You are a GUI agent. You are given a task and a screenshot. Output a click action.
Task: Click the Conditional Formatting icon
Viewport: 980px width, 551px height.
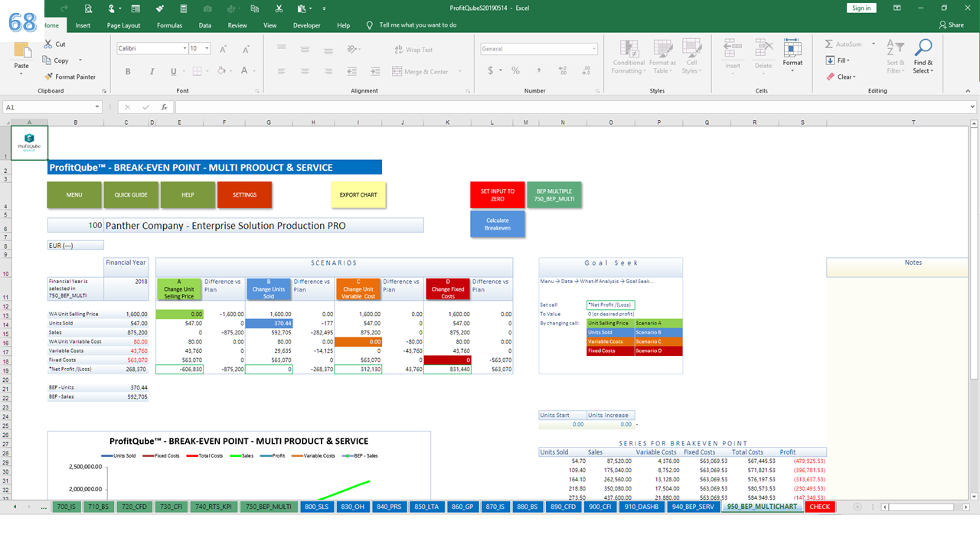629,48
